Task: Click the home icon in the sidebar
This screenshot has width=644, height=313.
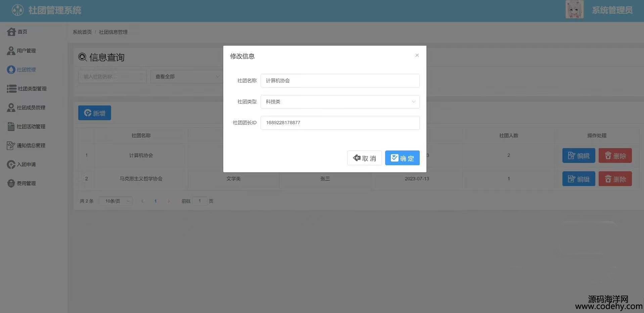Action: click(11, 32)
